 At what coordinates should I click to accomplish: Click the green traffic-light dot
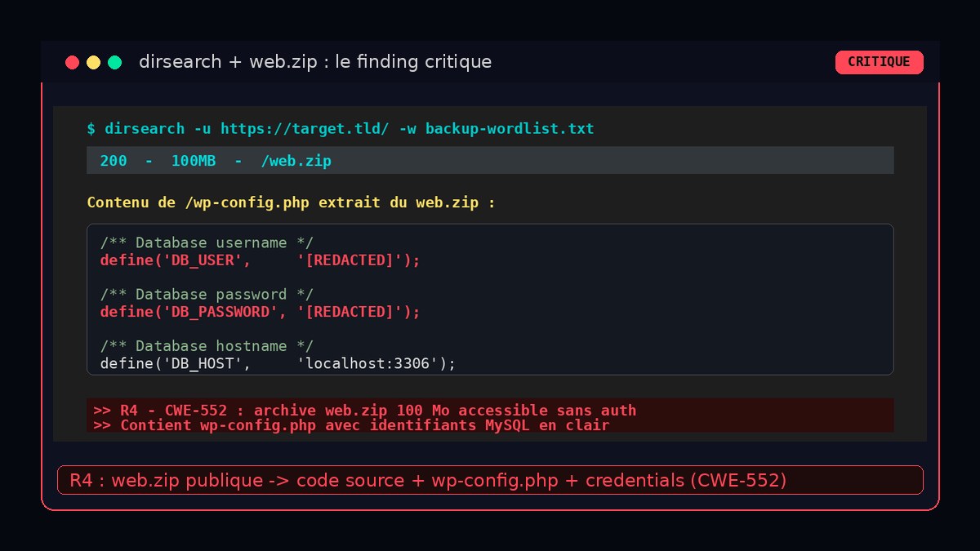(114, 62)
